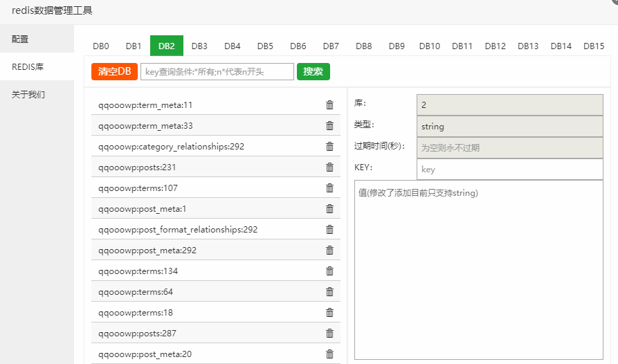Image resolution: width=618 pixels, height=364 pixels.
Task: Trash the qqooowp:post_format_relationships:292 key
Action: click(329, 230)
